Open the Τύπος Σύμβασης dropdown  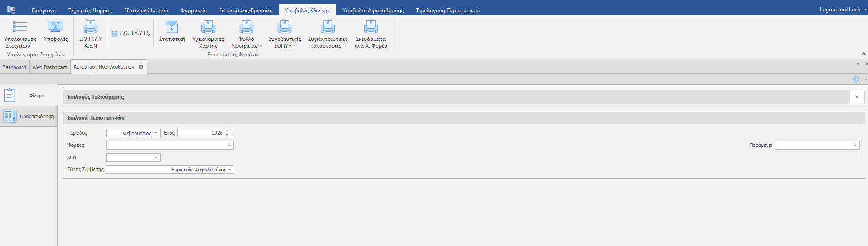[230, 170]
